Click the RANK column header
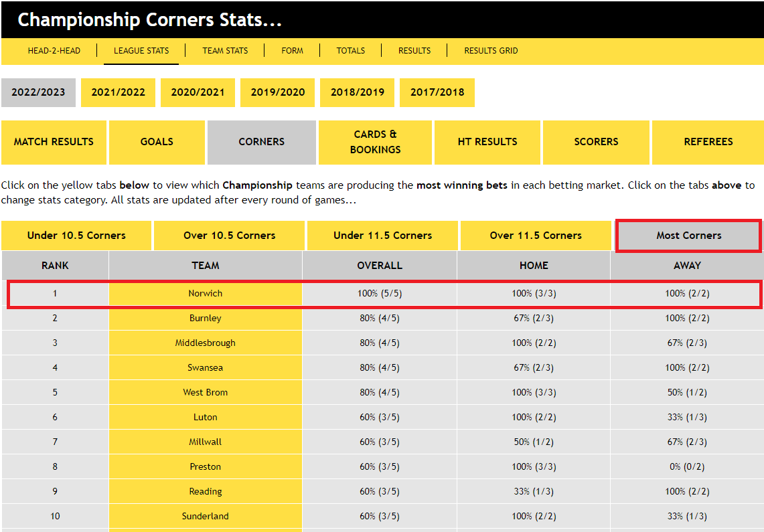Image resolution: width=764 pixels, height=532 pixels. tap(55, 266)
